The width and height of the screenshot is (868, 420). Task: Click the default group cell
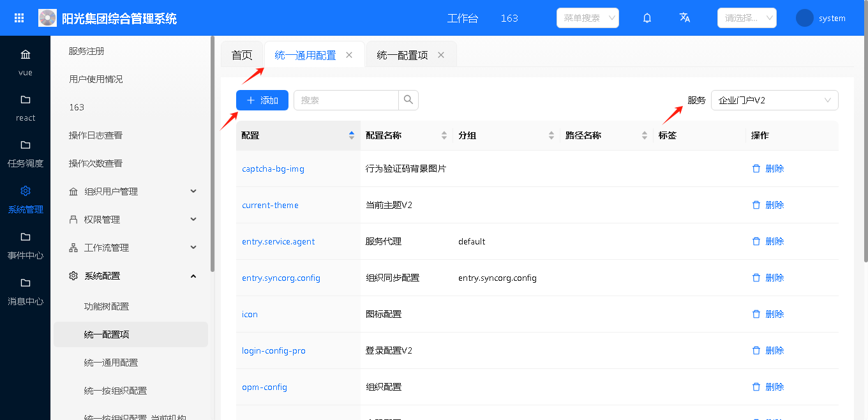472,242
